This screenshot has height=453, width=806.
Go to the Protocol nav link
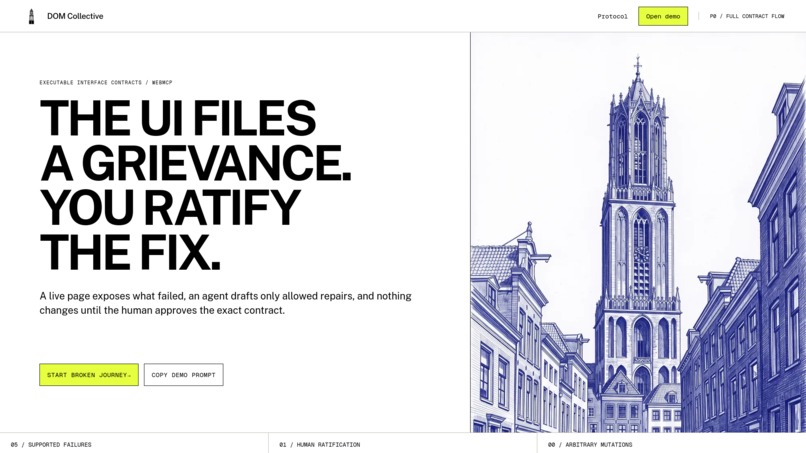coord(612,16)
